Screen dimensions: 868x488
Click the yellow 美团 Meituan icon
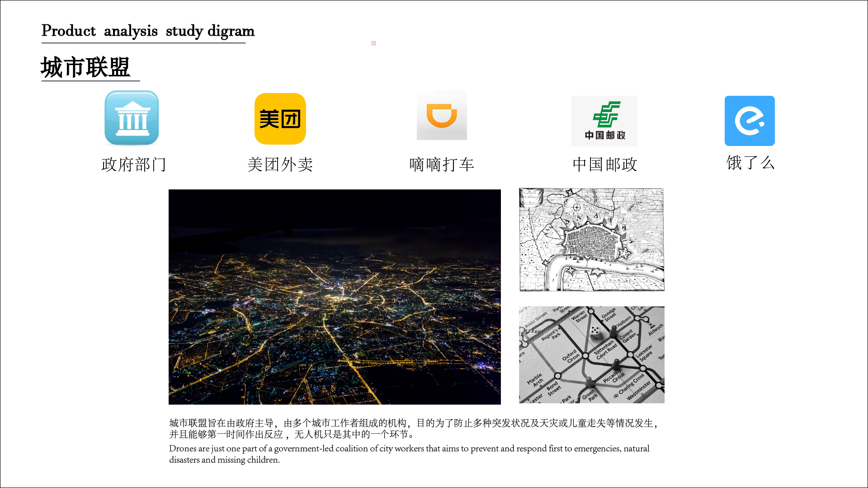click(x=280, y=119)
